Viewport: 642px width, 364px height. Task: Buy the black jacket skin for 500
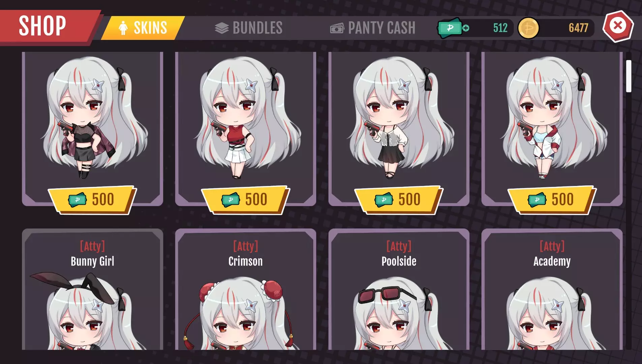pos(92,200)
